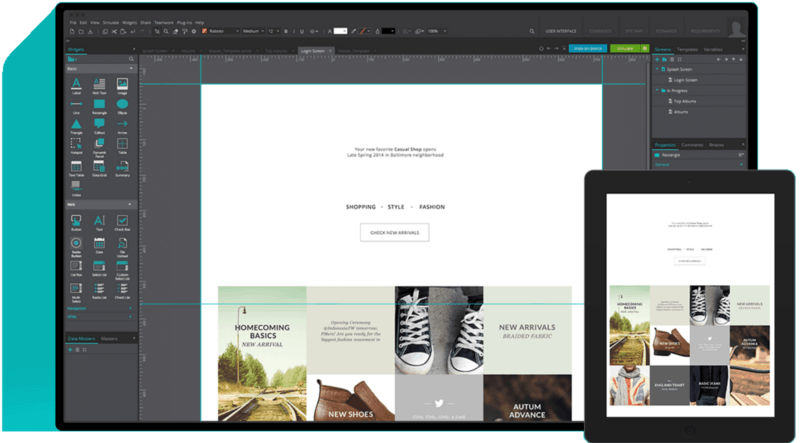The height and width of the screenshot is (443, 800).
Task: Select the Button web widget
Action: coord(76,223)
